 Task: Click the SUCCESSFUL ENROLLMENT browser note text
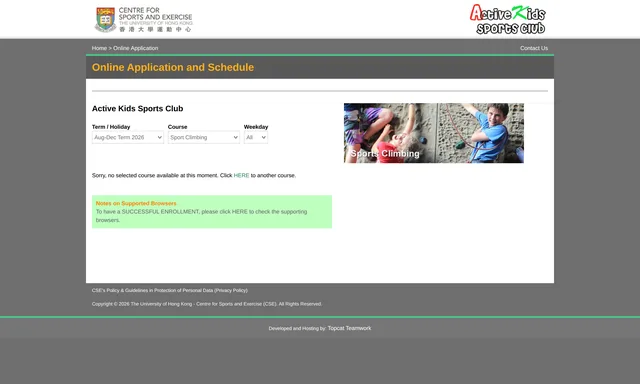click(201, 216)
